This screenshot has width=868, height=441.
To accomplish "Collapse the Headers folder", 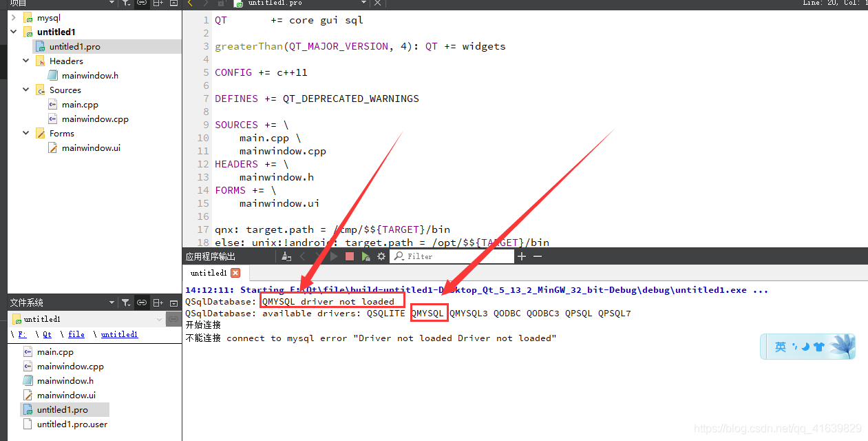I will point(26,61).
